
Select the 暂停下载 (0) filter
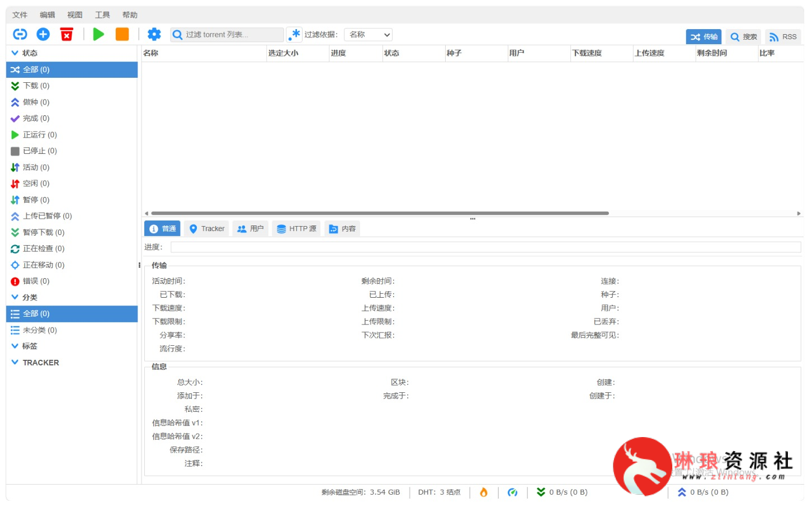coord(72,232)
